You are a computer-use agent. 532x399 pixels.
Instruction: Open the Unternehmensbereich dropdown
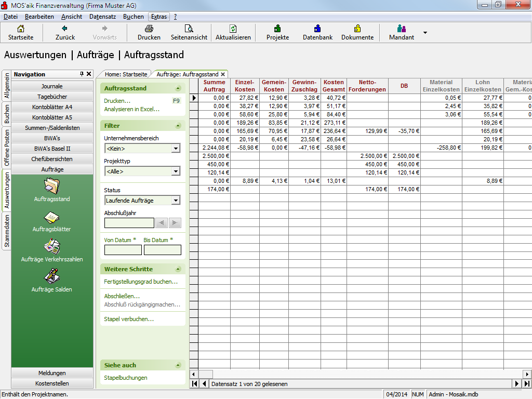176,148
